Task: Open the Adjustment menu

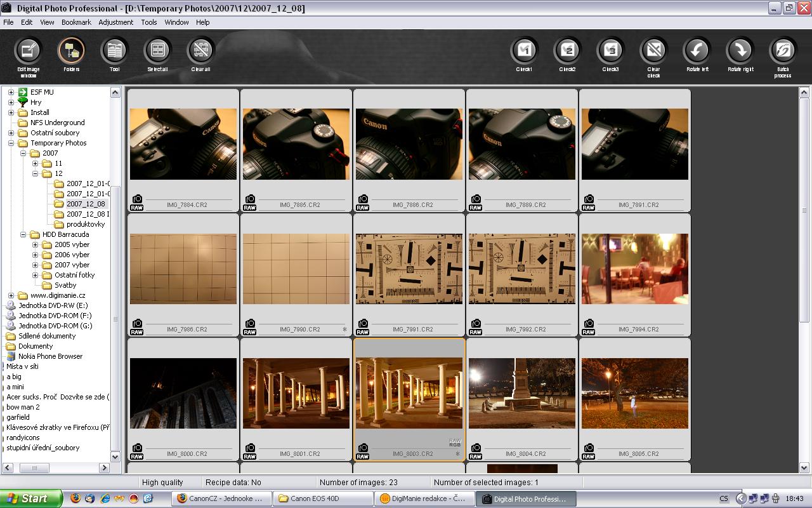Action: point(115,22)
